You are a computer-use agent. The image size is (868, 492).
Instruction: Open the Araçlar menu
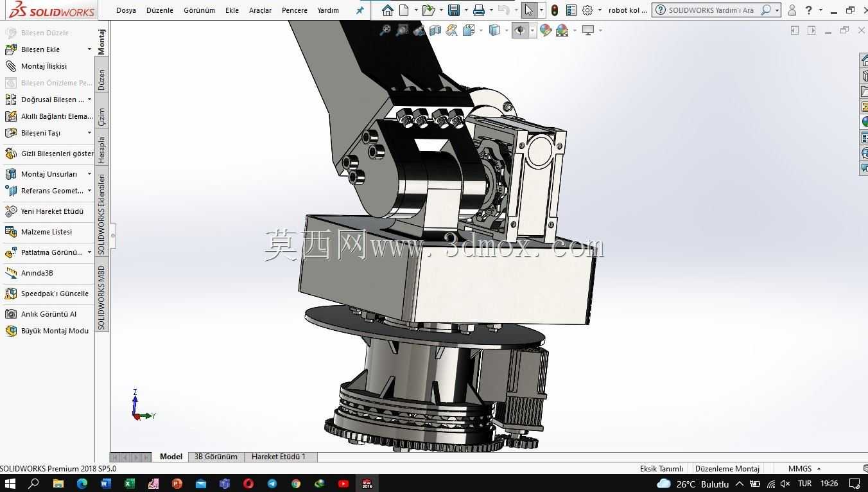260,10
